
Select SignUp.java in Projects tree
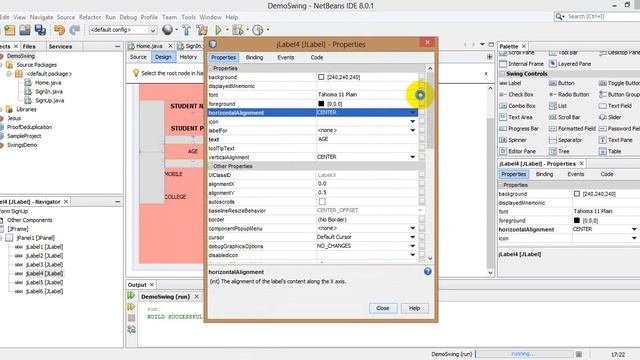[x=49, y=100]
